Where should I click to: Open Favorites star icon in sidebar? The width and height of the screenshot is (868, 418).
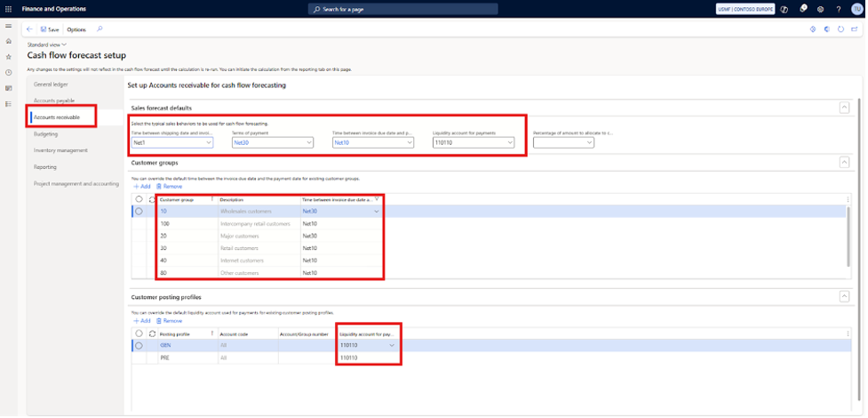pos(9,56)
